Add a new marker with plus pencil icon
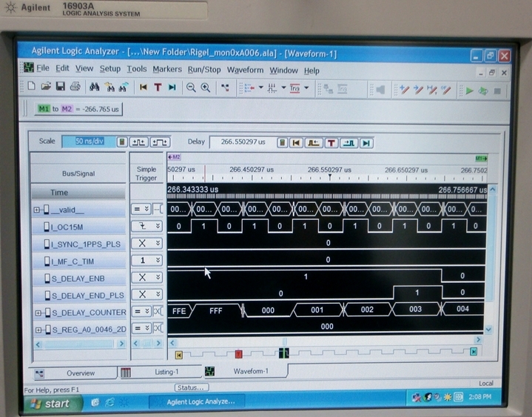Image resolution: width=532 pixels, height=417 pixels. pos(405,90)
